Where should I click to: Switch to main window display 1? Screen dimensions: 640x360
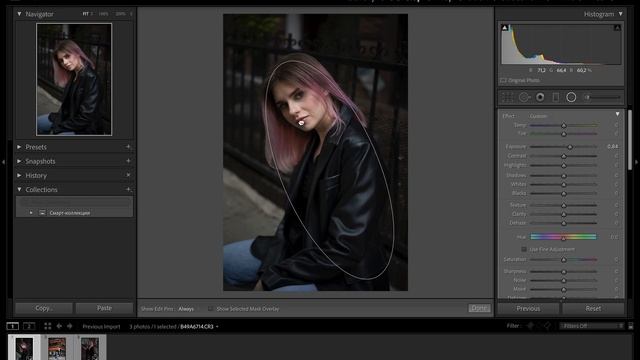13,326
